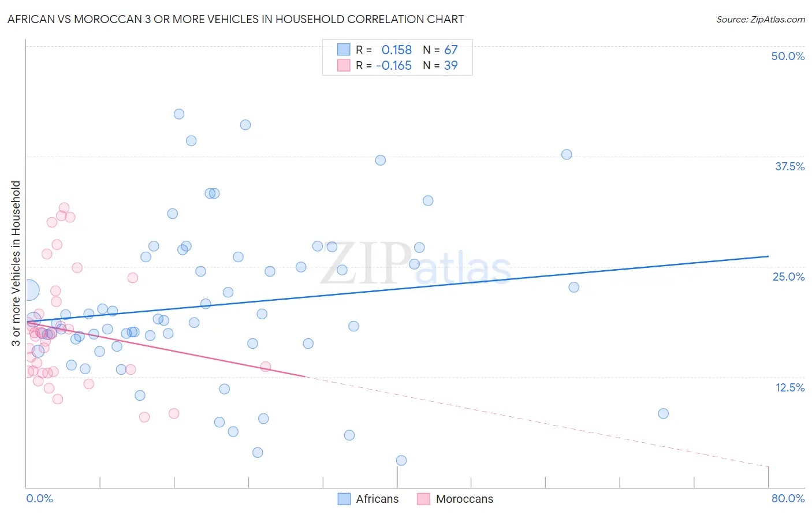Click the N = 67 value in legend
The width and height of the screenshot is (812, 515).
coord(440,50)
